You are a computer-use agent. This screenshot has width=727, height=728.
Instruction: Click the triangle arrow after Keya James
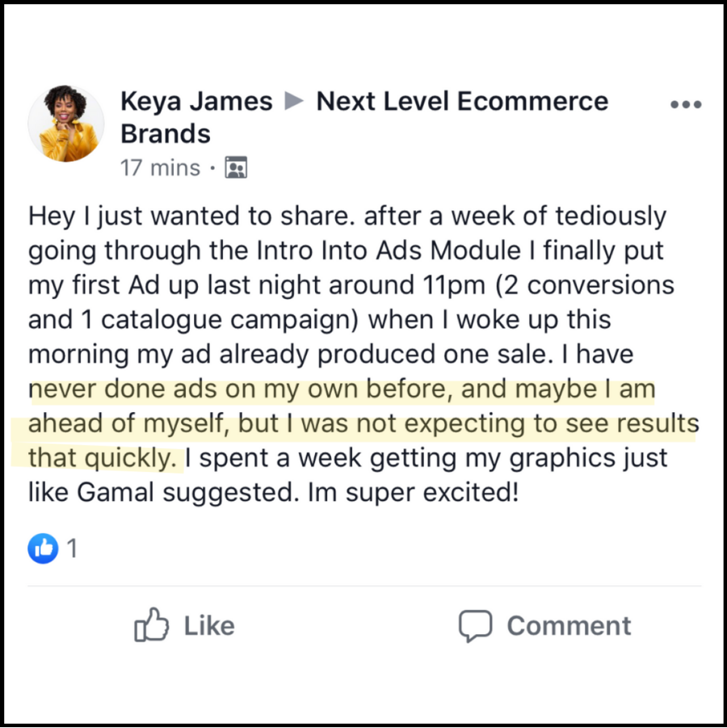[x=294, y=102]
